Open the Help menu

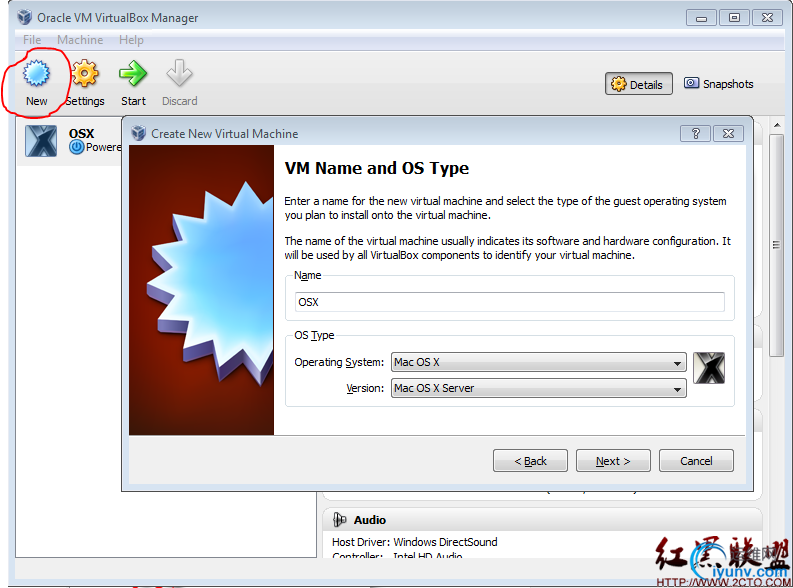(131, 39)
